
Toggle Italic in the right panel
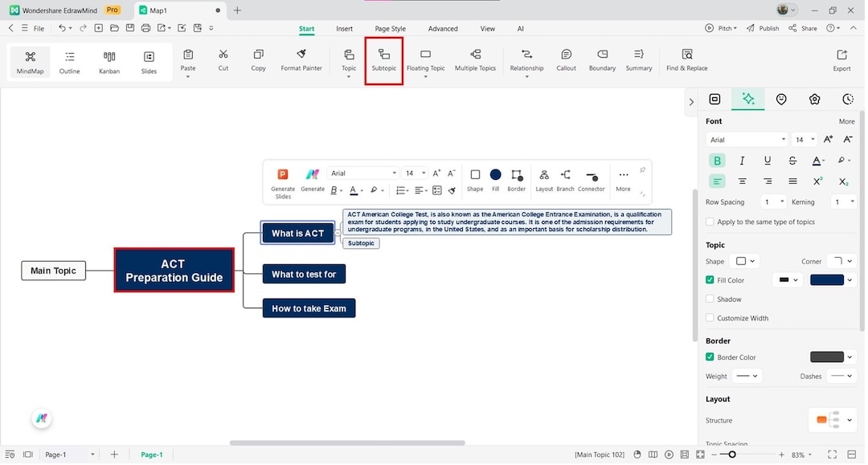742,161
